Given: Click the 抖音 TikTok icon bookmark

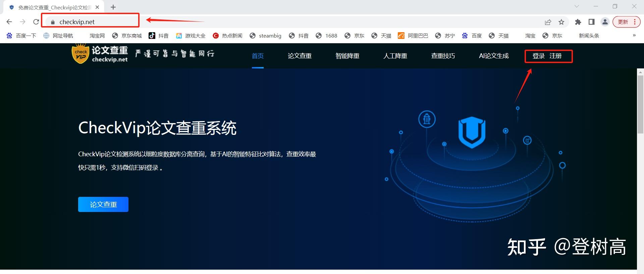Looking at the screenshot, I should pyautogui.click(x=152, y=36).
